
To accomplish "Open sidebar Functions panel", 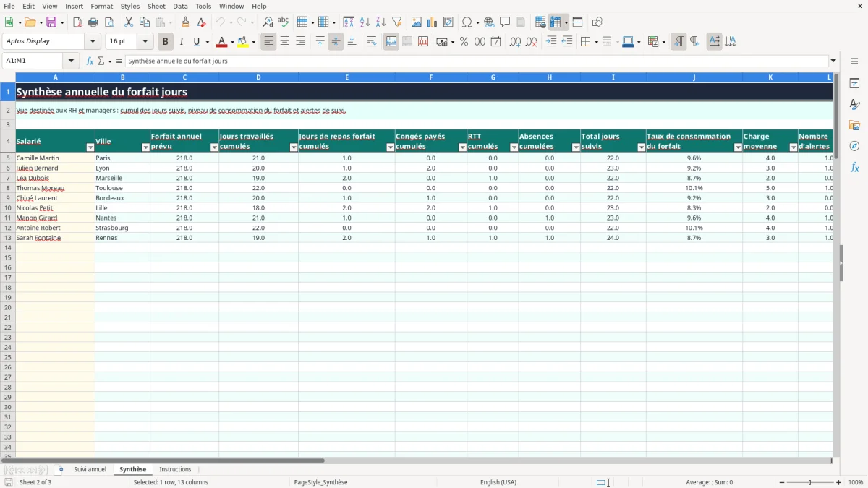I will tap(854, 167).
